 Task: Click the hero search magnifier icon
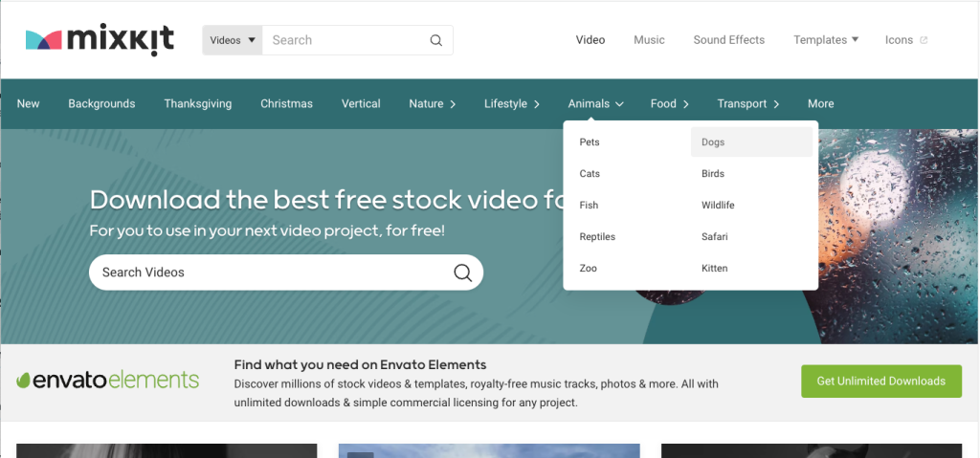point(462,273)
